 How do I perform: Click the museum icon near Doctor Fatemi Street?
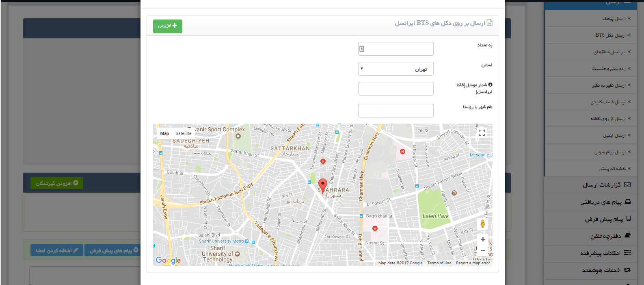pos(454,193)
